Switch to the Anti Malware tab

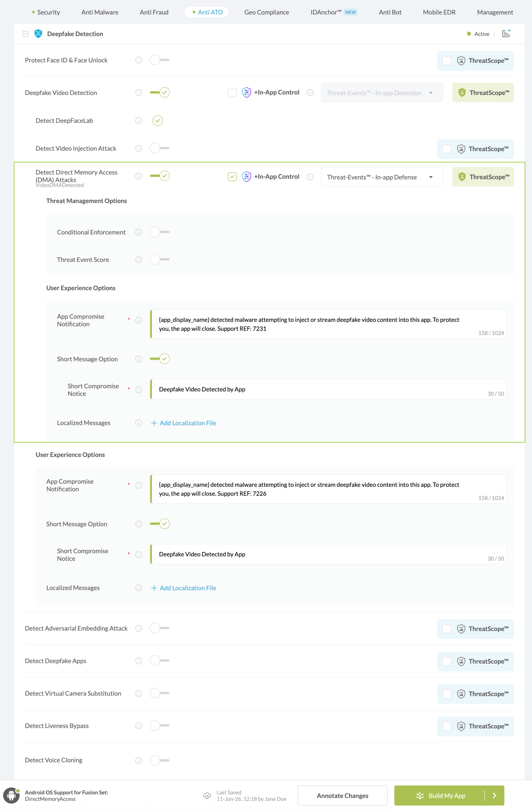click(100, 12)
